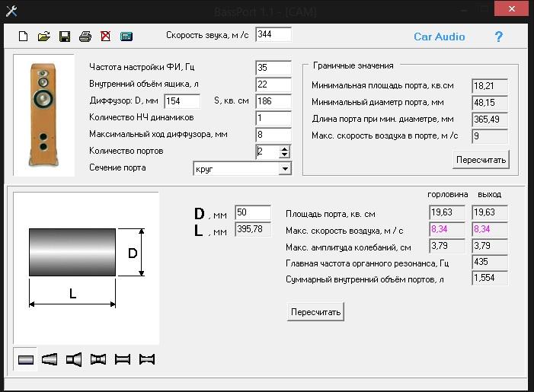534x392 pixels.
Task: Choose the hourglass double-cone port shape
Action: (98, 359)
